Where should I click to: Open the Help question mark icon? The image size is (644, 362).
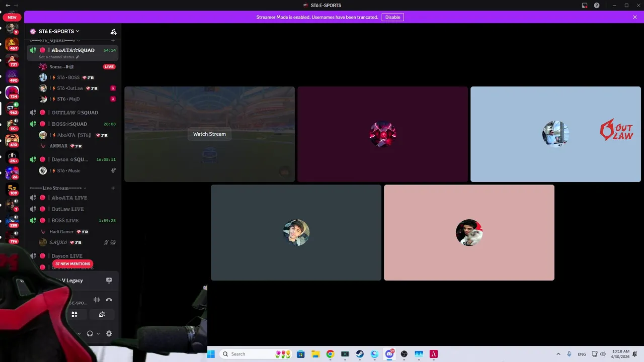point(597,5)
